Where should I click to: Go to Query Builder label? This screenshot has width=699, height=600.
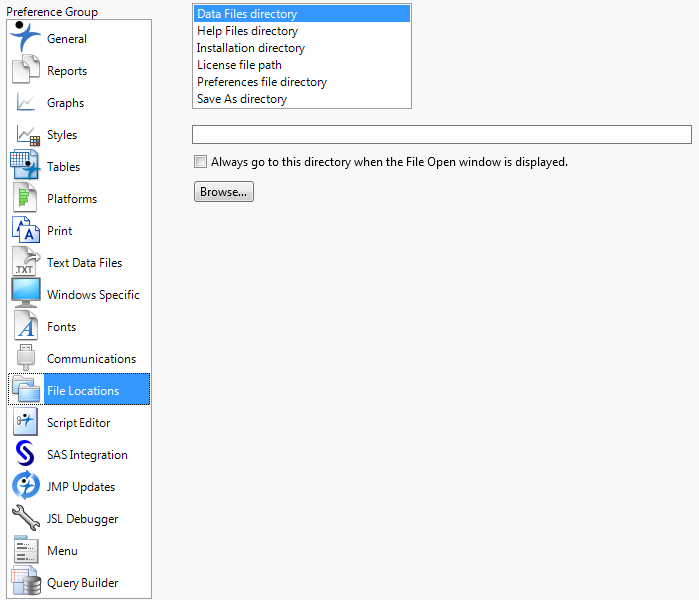pyautogui.click(x=83, y=583)
